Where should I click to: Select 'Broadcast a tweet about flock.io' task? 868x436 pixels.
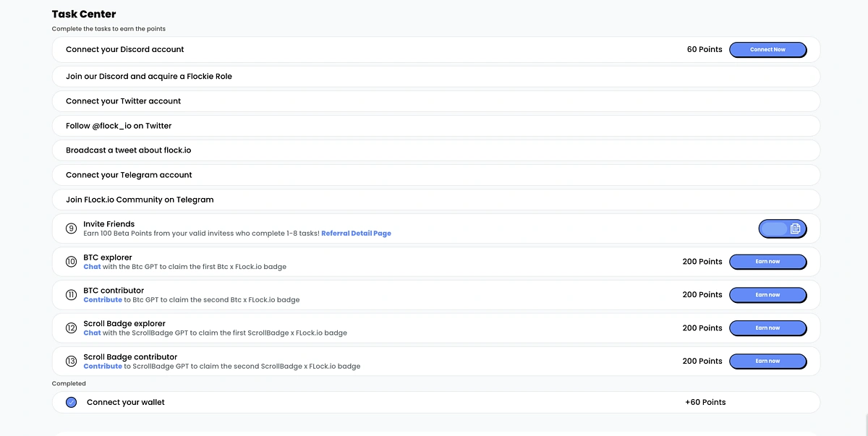pos(128,150)
